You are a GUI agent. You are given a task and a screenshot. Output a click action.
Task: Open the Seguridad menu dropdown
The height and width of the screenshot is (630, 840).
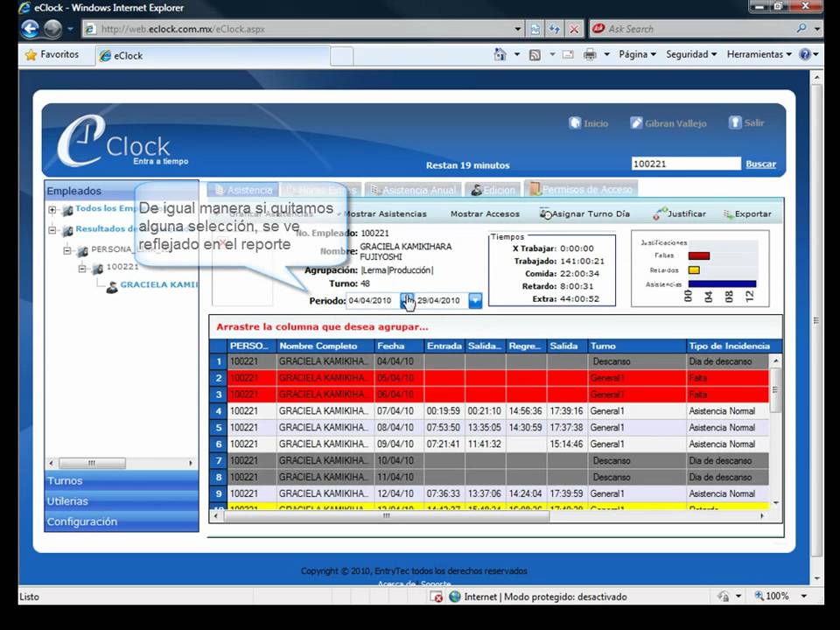tap(691, 54)
